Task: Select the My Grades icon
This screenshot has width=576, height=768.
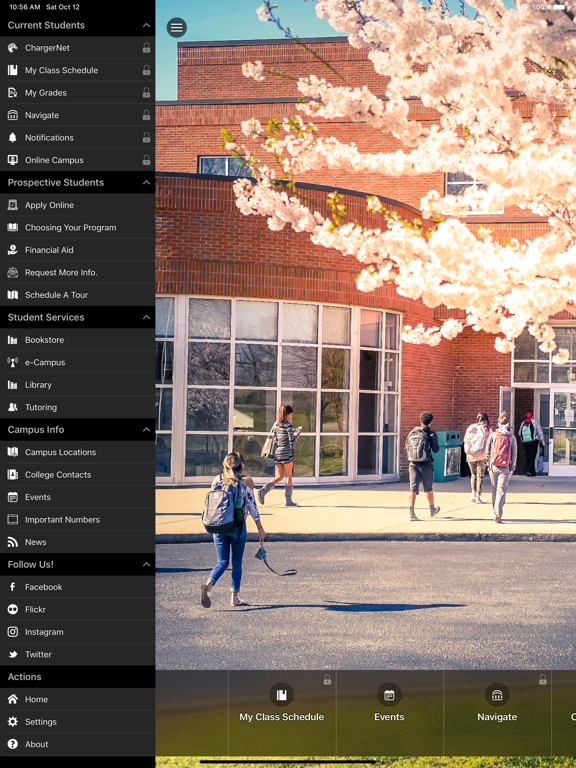Action: pos(13,93)
